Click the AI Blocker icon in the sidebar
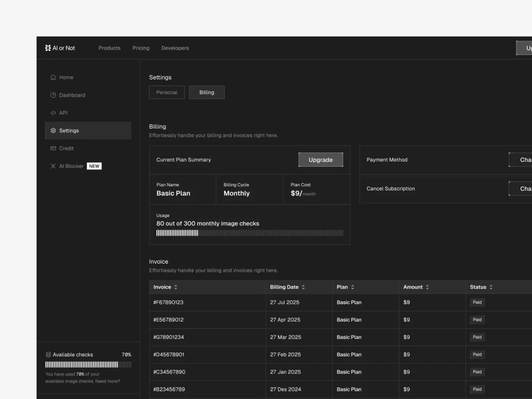 (53, 166)
